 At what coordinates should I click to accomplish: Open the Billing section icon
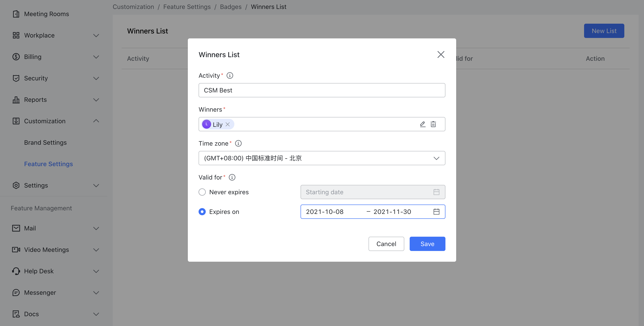point(16,57)
